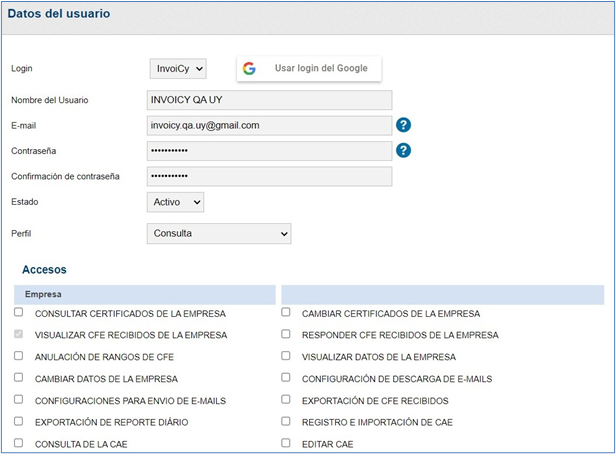This screenshot has width=616, height=454.
Task: Open the Perfil dropdown showing Consulta
Action: (x=218, y=233)
